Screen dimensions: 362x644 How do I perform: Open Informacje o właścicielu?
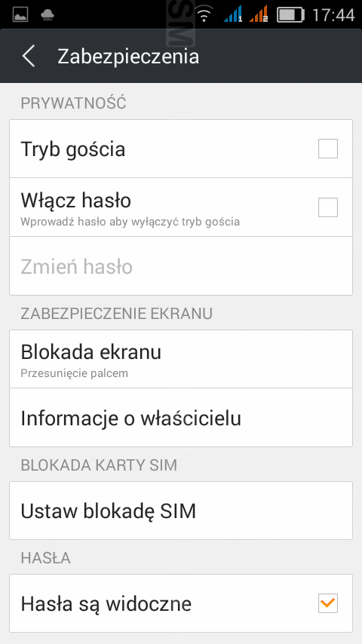[x=181, y=418]
